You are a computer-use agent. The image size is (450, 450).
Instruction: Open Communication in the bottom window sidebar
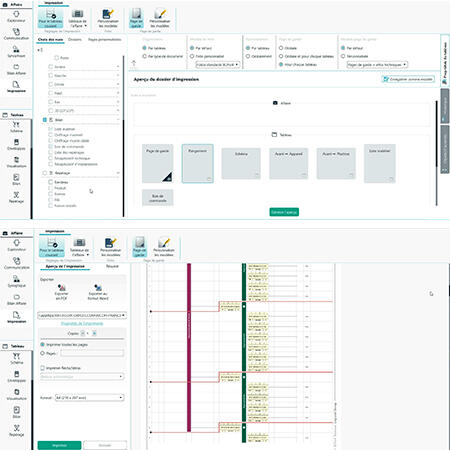tap(16, 263)
